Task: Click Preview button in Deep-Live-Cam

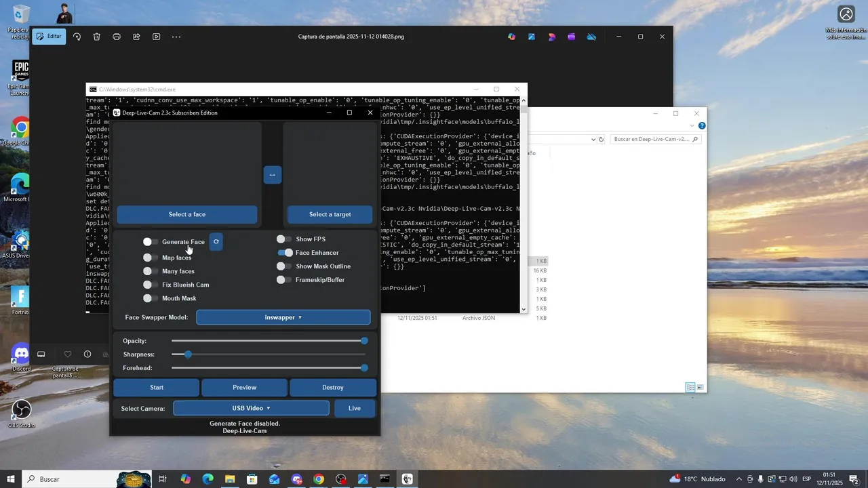Action: click(x=245, y=388)
